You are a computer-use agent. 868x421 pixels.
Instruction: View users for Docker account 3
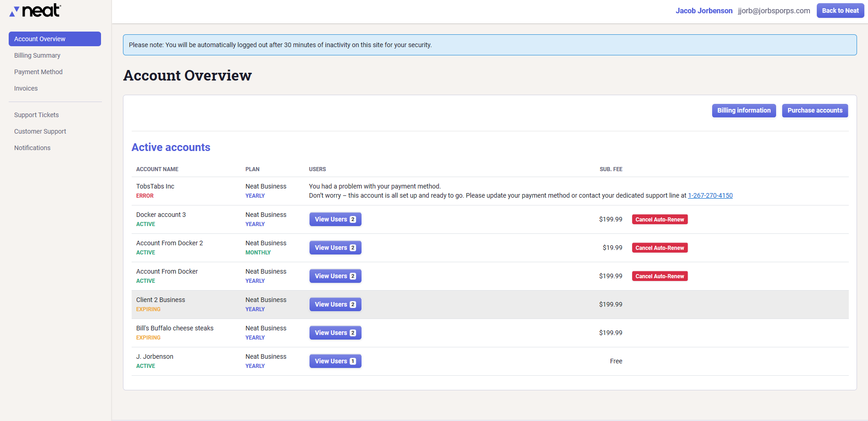(335, 219)
